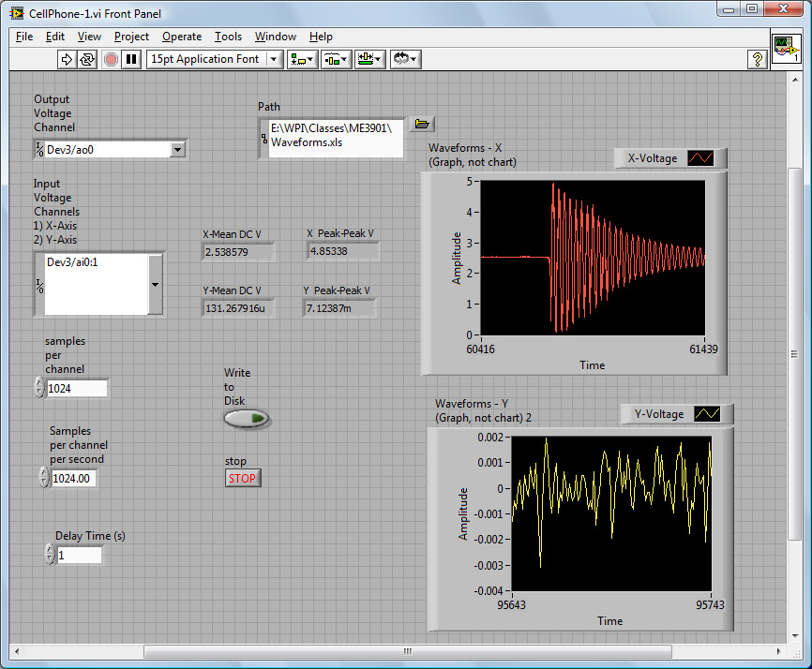Open the 15pt Application Font dropdown
812x669 pixels.
(276, 59)
